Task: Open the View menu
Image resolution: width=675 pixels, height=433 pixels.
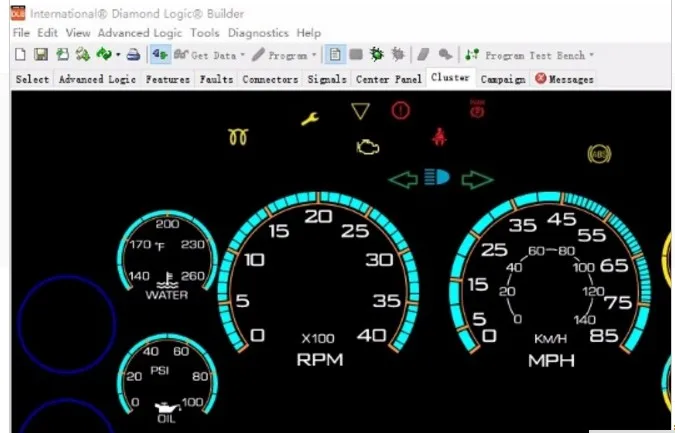Action: coord(78,33)
